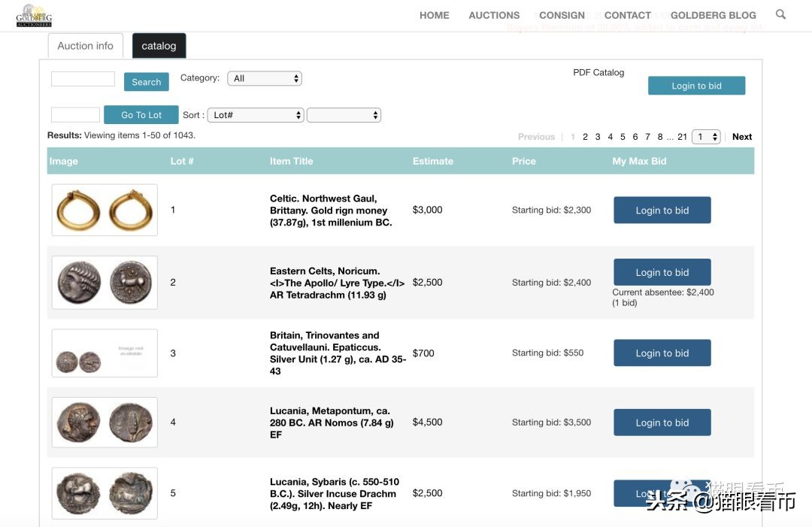Image resolution: width=812 pixels, height=527 pixels.
Task: Open the AUCTIONS menu item
Action: 494,15
